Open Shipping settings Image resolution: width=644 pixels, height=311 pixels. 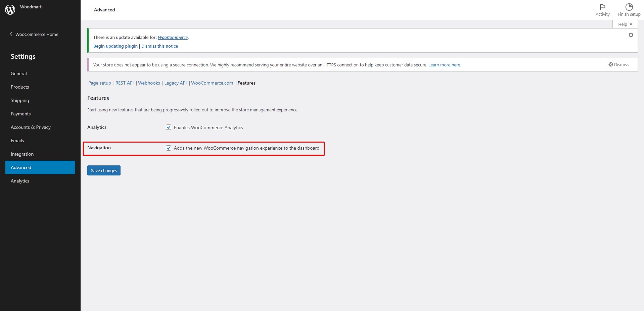tap(20, 100)
